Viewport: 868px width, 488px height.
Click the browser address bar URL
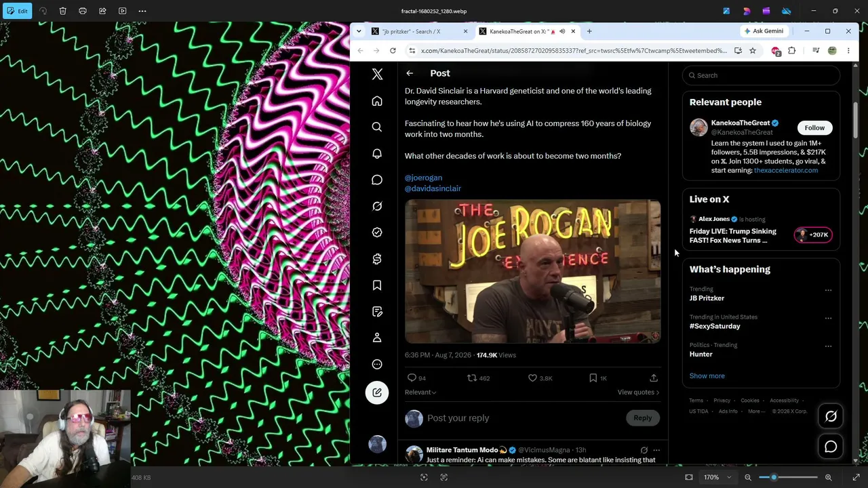pos(574,51)
